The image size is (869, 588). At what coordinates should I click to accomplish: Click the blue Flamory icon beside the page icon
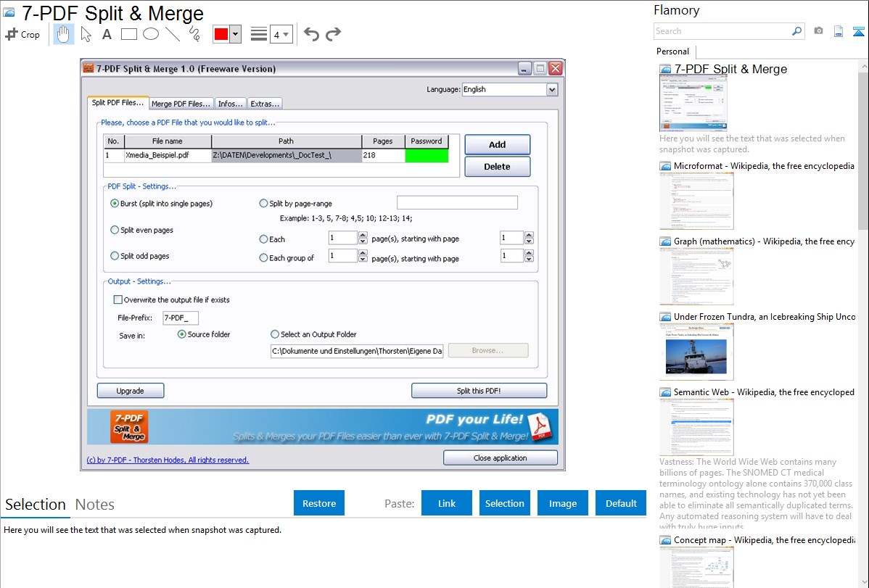[x=858, y=31]
